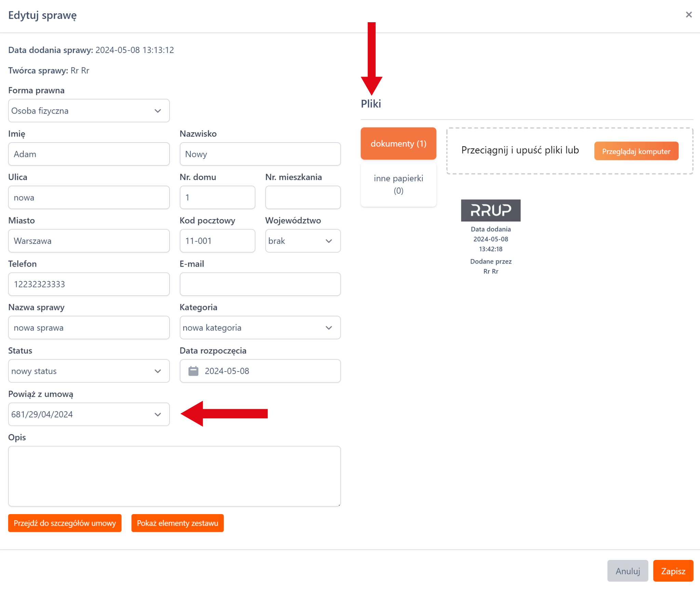
Task: Expand the Kategoria dropdown
Action: pyautogui.click(x=260, y=328)
